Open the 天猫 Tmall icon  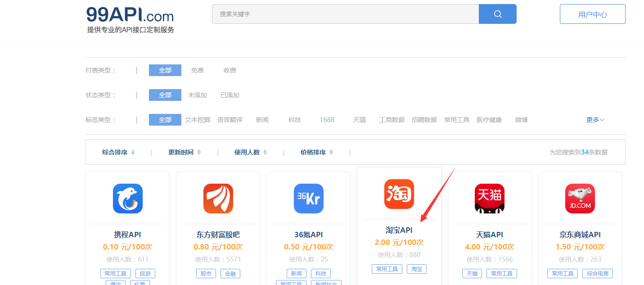click(490, 199)
